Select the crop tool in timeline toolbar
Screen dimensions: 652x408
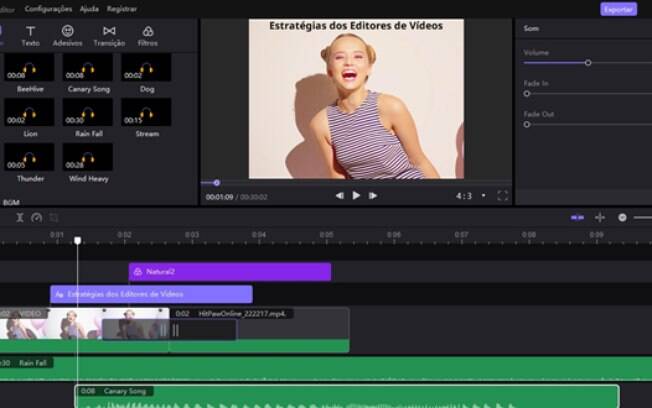(54, 218)
